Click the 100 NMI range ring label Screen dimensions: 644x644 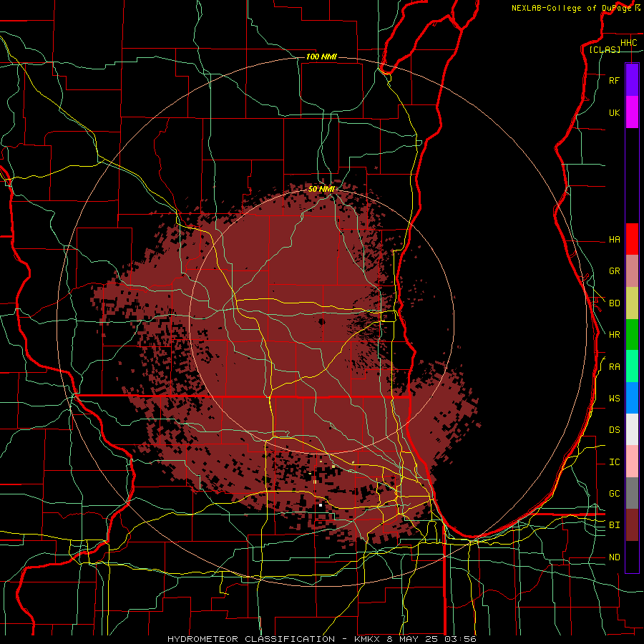click(321, 57)
